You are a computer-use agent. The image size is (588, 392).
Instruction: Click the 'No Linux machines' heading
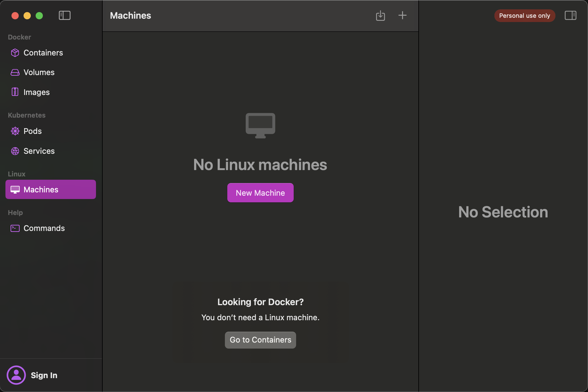260,165
